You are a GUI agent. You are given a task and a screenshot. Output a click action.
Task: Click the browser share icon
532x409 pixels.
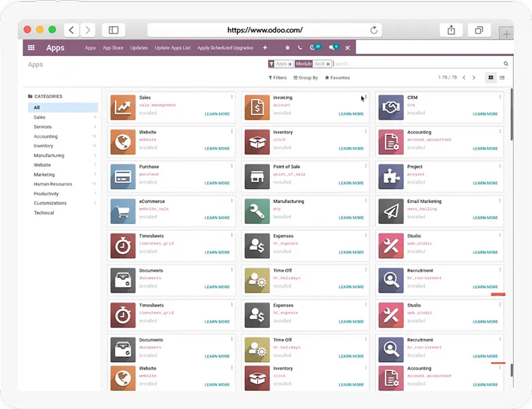[x=451, y=30]
